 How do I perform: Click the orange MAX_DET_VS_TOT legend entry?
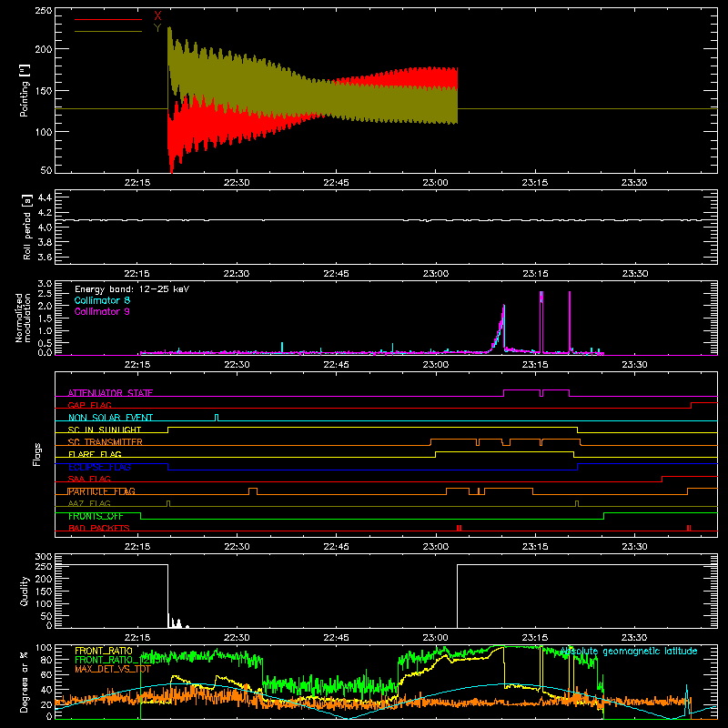point(113,669)
